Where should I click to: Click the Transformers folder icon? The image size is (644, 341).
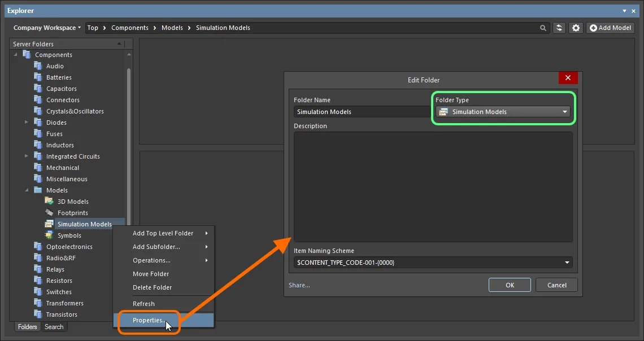pos(38,303)
